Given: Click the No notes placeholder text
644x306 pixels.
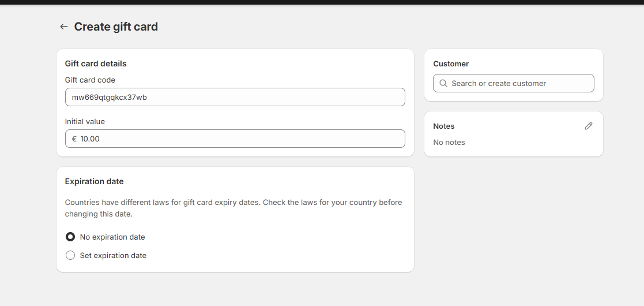Looking at the screenshot, I should tap(449, 142).
